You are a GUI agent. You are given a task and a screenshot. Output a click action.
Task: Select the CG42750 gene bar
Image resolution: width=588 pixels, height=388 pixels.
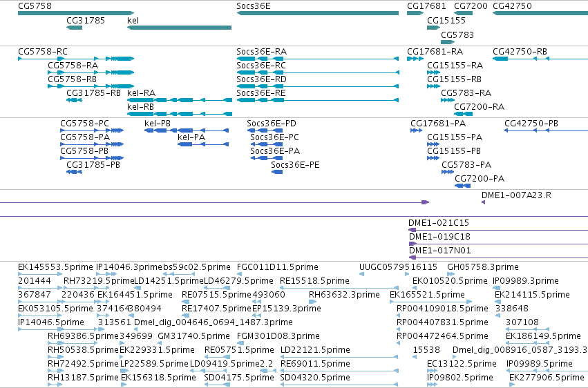click(540, 13)
